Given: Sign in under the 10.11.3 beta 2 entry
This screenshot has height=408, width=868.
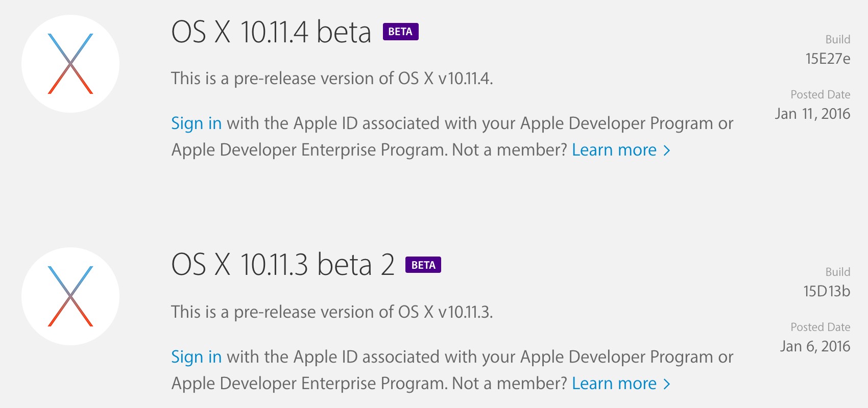Looking at the screenshot, I should tap(196, 357).
